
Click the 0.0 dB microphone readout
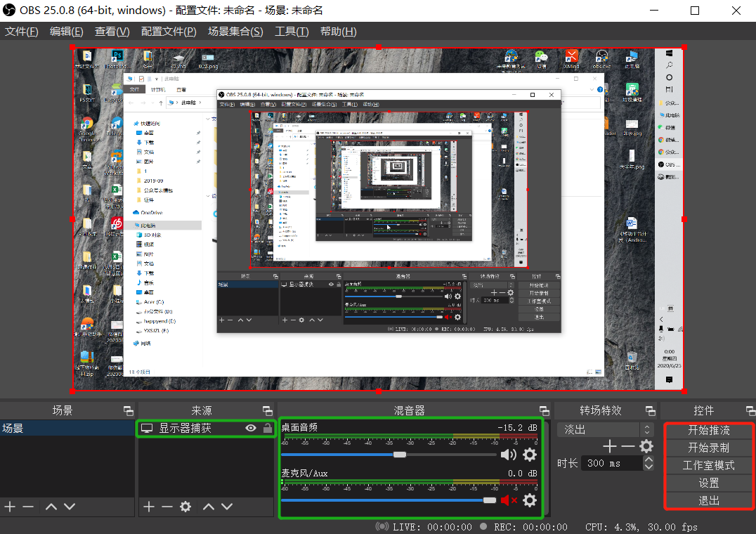point(523,474)
